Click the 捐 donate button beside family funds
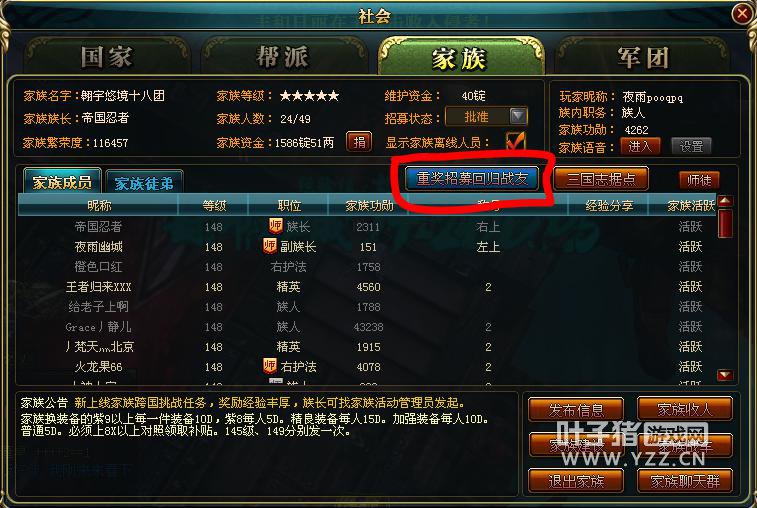The image size is (757, 508). (x=359, y=142)
